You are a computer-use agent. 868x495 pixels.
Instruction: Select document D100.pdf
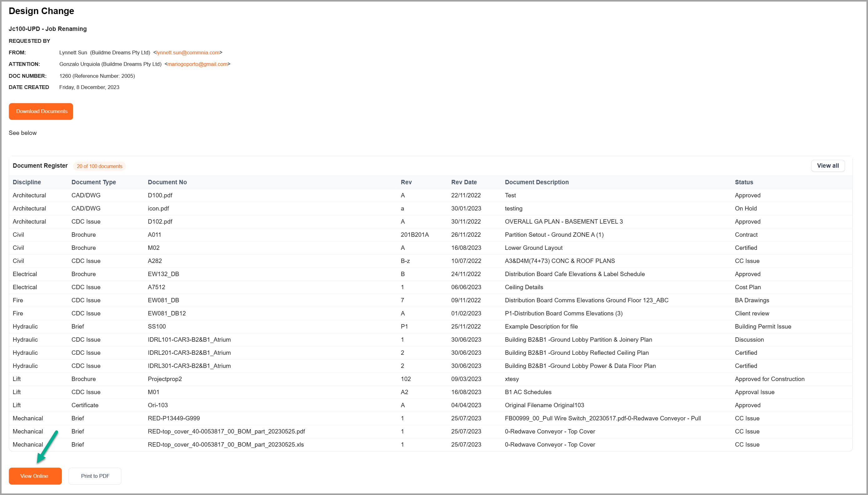(x=160, y=195)
